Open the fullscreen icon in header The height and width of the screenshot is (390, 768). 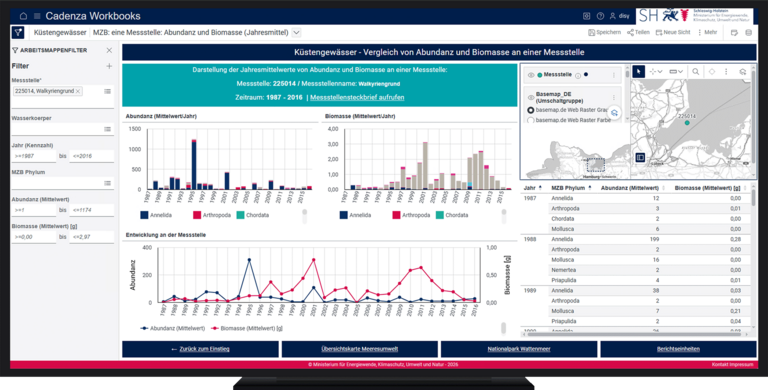pos(586,16)
